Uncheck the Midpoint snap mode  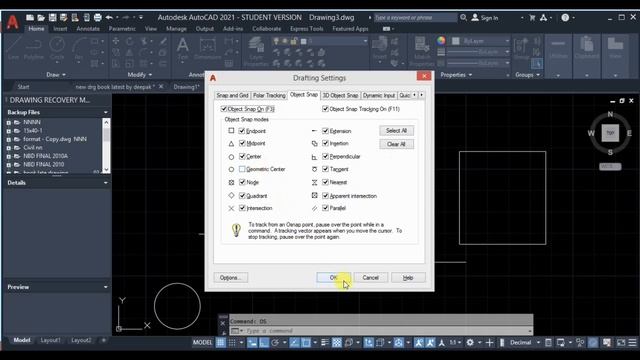click(x=242, y=143)
